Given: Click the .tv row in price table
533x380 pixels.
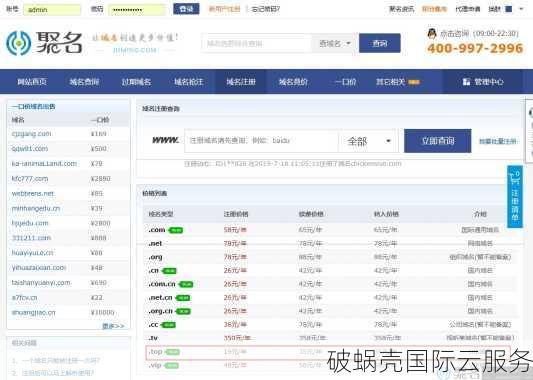Looking at the screenshot, I should point(330,338).
